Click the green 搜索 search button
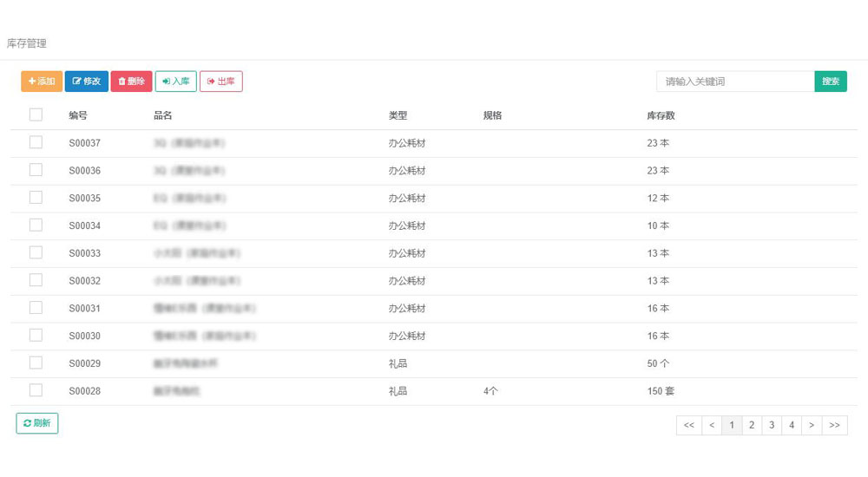The height and width of the screenshot is (477, 868). click(x=831, y=82)
